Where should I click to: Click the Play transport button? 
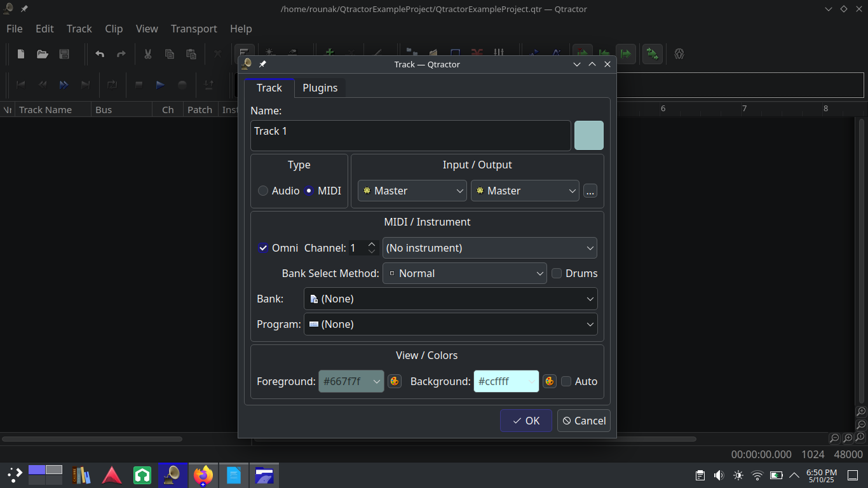pyautogui.click(x=160, y=85)
